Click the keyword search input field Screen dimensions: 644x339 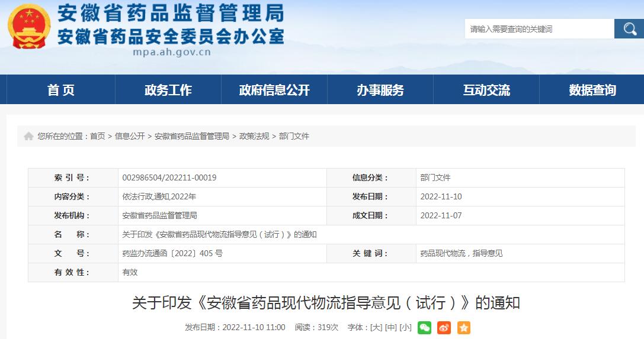[539, 28]
